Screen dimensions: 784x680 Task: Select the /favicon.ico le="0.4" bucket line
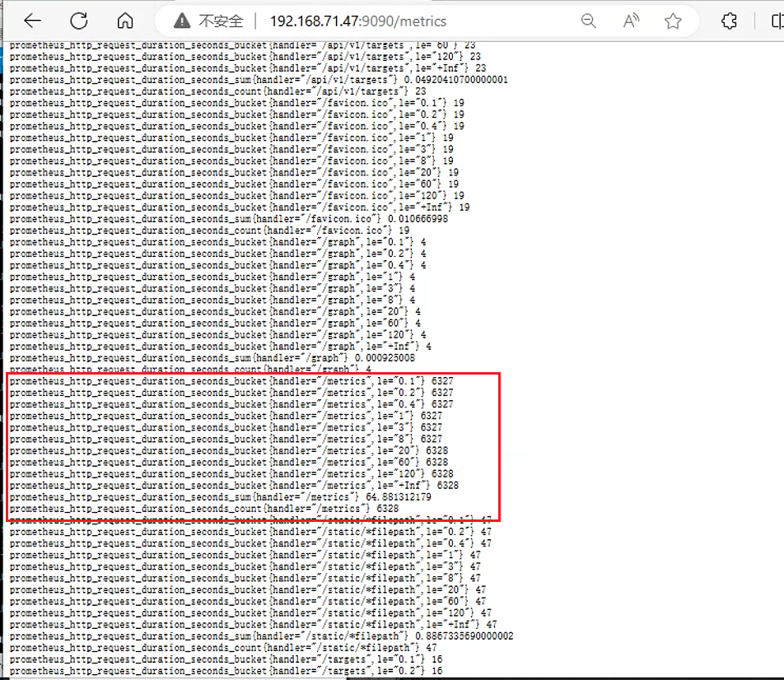pos(236,126)
